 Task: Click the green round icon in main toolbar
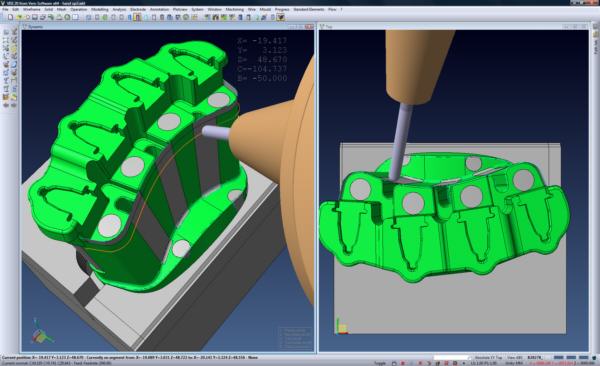click(x=67, y=17)
